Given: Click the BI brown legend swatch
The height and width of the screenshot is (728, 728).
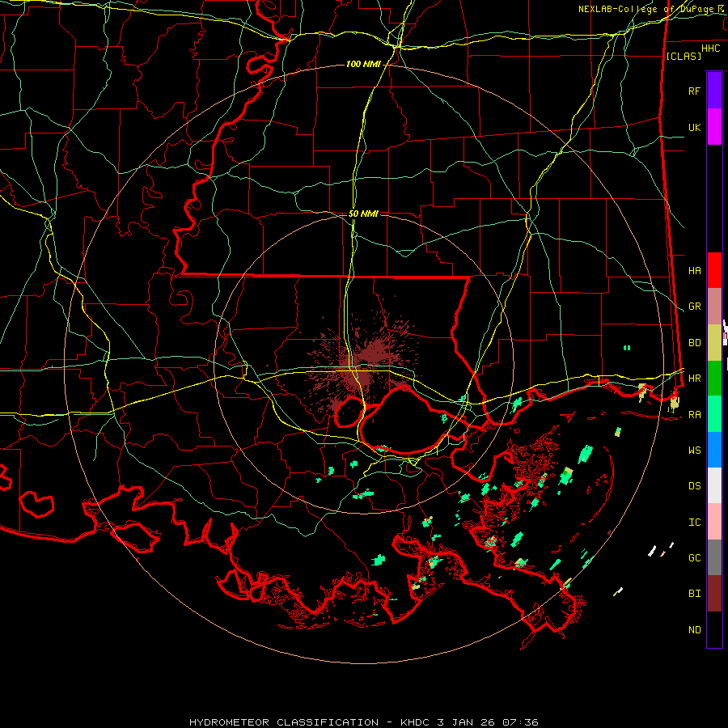Looking at the screenshot, I should pos(714,594).
